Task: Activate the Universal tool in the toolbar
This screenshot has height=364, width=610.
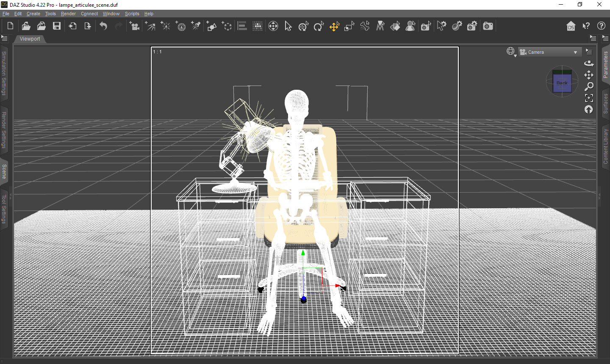Action: click(x=273, y=26)
